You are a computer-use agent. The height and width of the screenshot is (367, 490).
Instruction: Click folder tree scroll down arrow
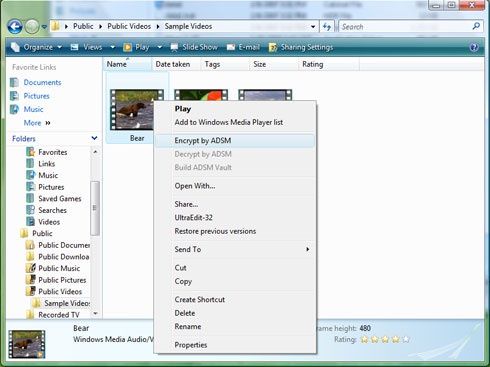95,313
